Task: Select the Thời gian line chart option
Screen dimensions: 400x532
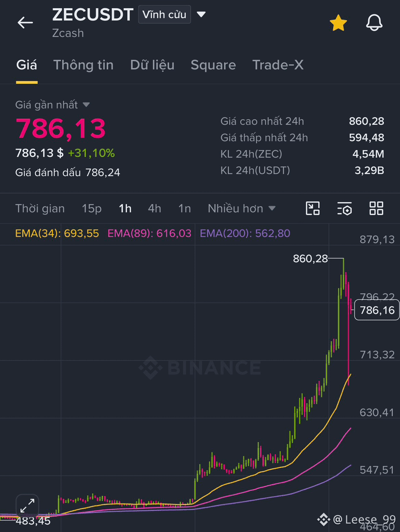Action: click(40, 208)
